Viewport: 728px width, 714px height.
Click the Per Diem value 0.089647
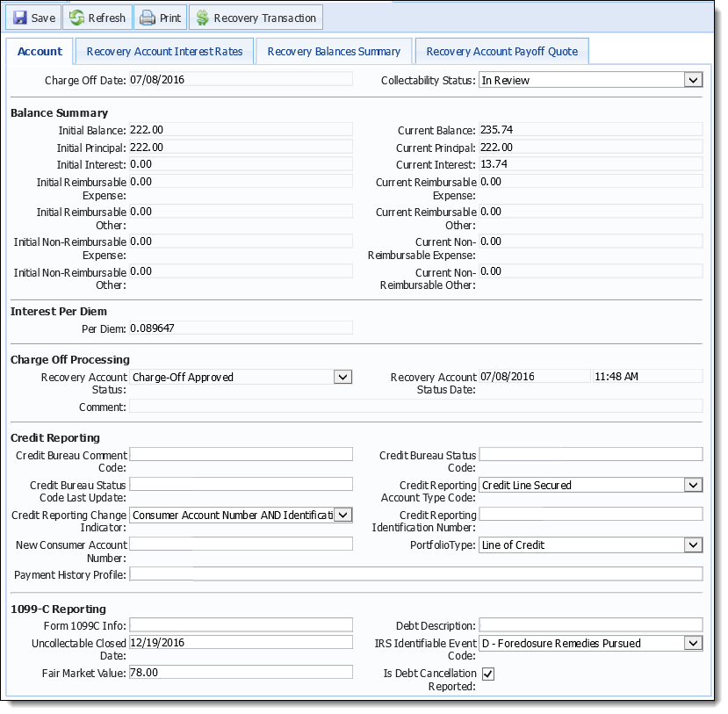[152, 328]
